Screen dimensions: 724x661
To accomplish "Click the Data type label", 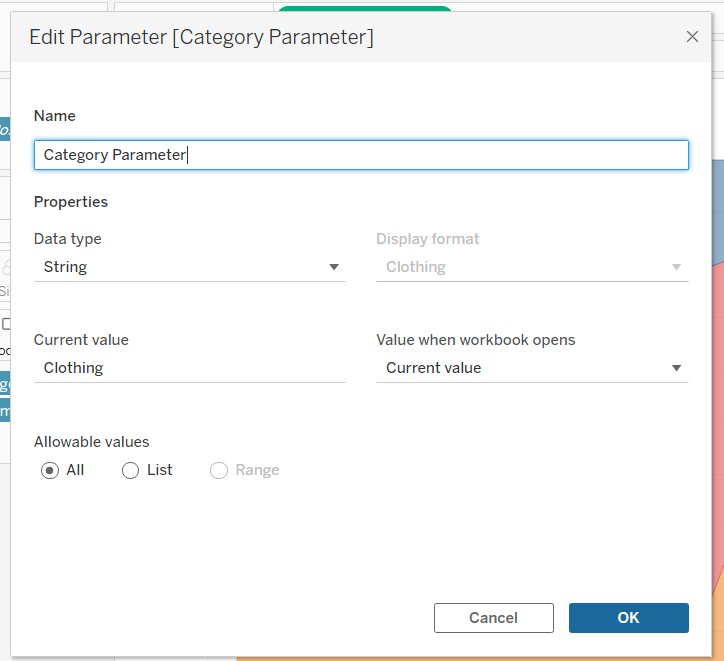I will [x=68, y=239].
